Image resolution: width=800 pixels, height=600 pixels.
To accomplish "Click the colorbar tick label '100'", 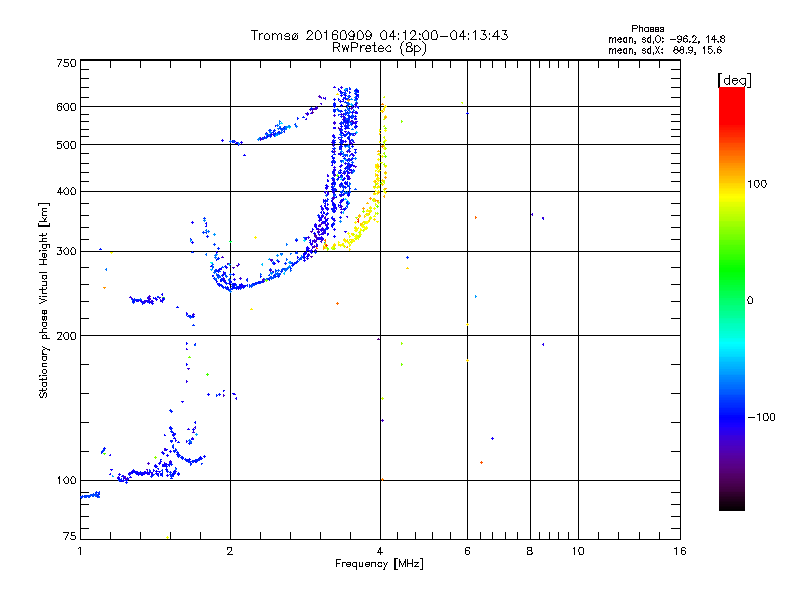I will (x=757, y=184).
